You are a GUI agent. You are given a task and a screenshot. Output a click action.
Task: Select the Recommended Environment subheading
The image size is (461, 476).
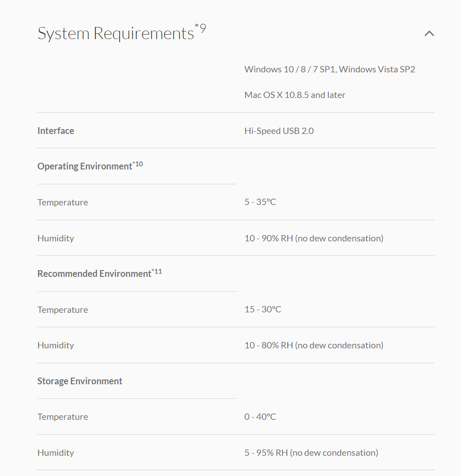click(94, 274)
